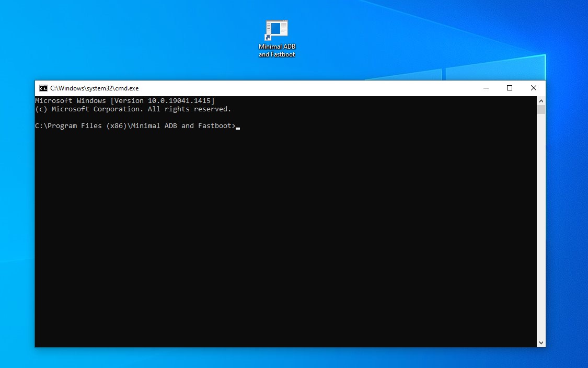588x368 pixels.
Task: Maximize the cmd.exe window
Action: (x=509, y=88)
